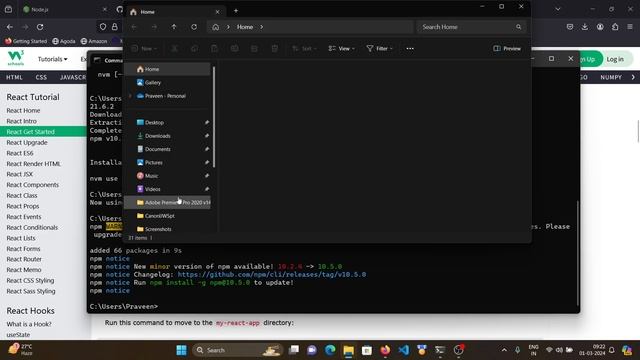Screen dimensions: 640x360
Task: Show hidden system tray icons
Action: (504, 350)
